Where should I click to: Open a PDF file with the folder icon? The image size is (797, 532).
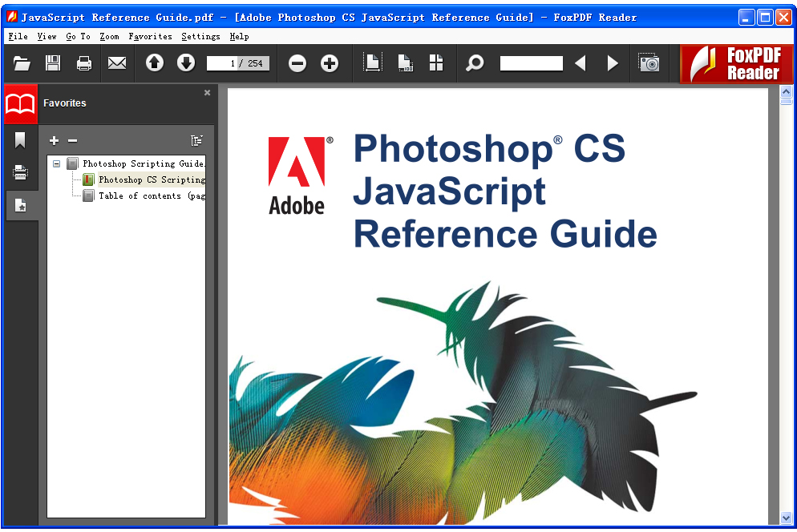(x=22, y=63)
